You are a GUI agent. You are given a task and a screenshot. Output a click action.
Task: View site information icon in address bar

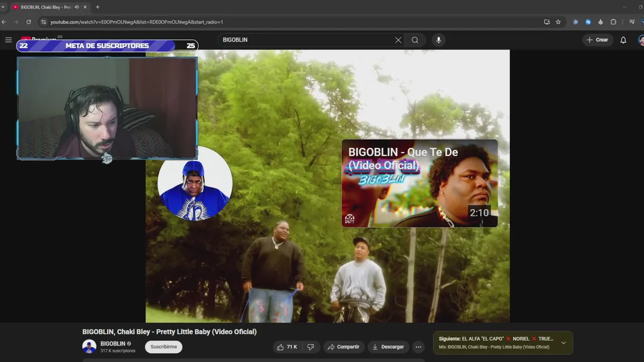(44, 22)
